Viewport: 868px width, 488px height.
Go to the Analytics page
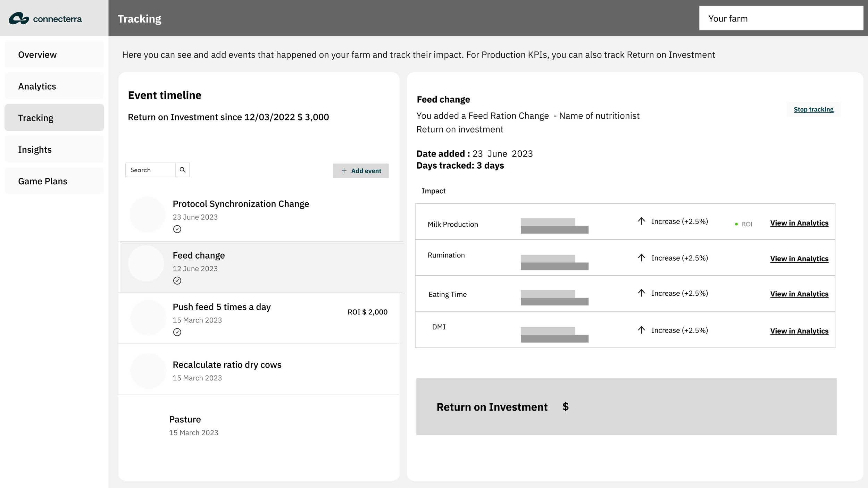tap(54, 86)
